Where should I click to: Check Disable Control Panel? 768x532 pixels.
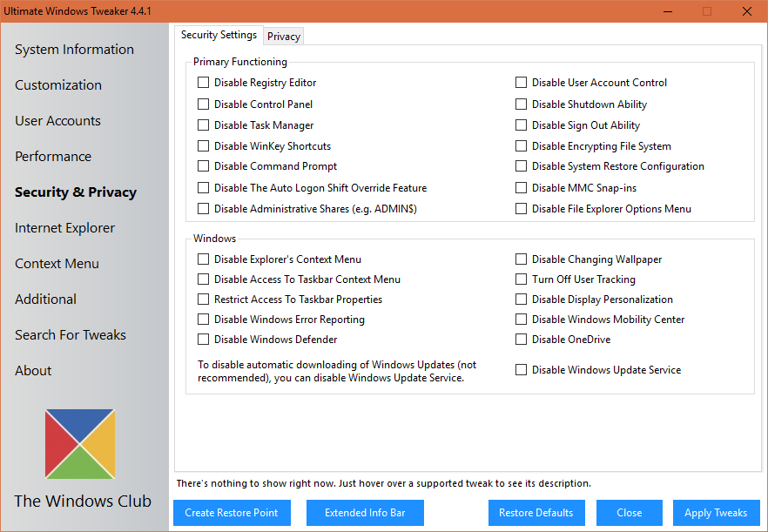(203, 104)
